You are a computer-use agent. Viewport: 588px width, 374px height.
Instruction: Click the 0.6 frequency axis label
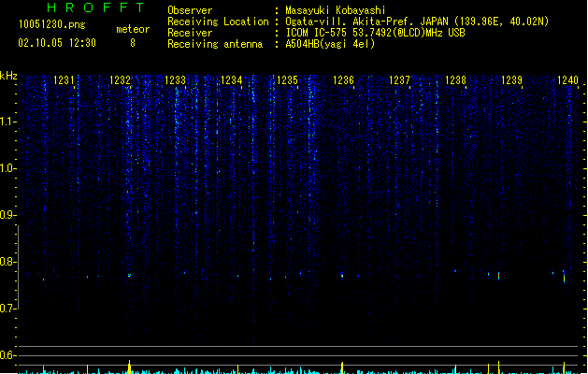(7, 355)
